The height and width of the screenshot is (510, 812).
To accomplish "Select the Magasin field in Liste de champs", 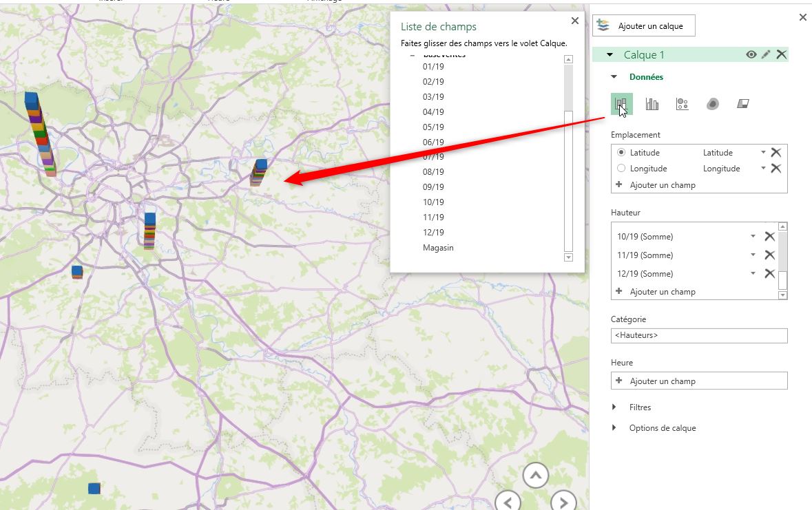I will (x=438, y=247).
